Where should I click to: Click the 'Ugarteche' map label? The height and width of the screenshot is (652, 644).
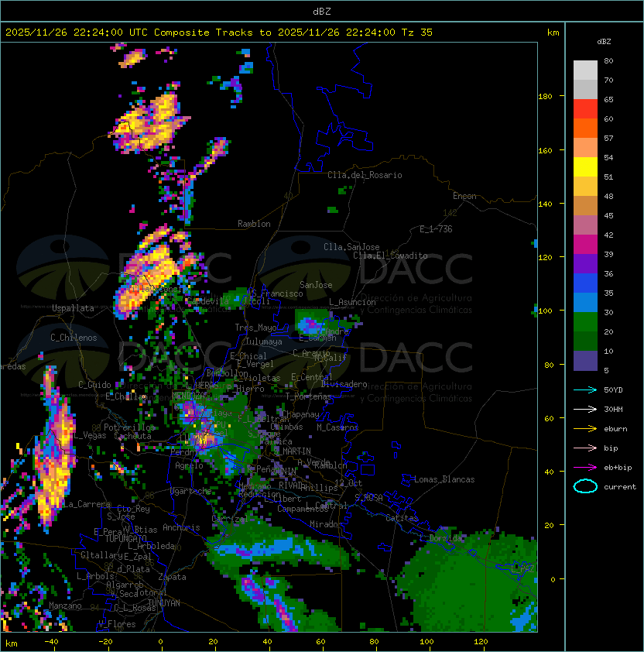coord(191,491)
